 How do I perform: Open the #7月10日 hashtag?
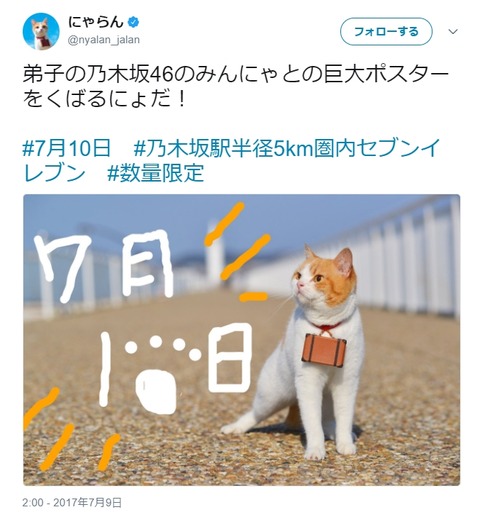66,148
